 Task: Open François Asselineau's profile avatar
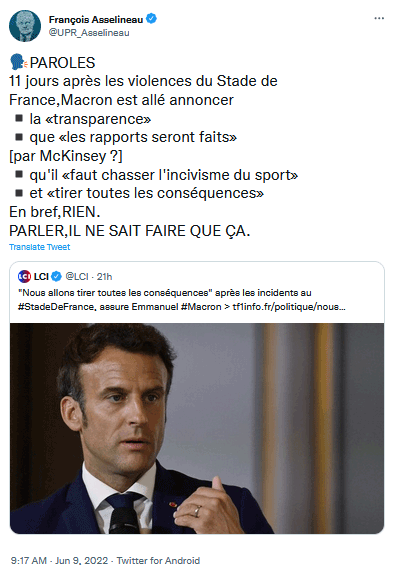click(x=25, y=26)
